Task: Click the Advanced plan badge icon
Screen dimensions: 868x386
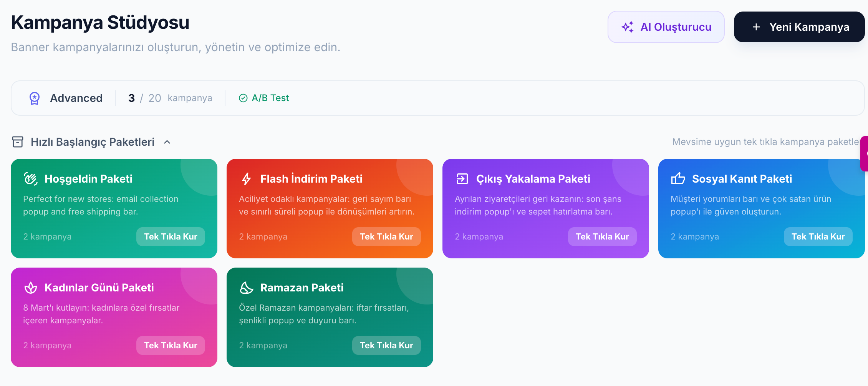Action: 35,98
